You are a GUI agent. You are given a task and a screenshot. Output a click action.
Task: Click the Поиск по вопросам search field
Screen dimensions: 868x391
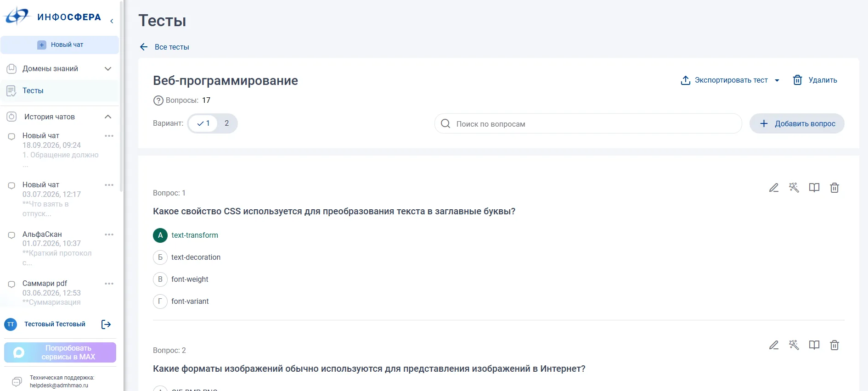coord(588,123)
